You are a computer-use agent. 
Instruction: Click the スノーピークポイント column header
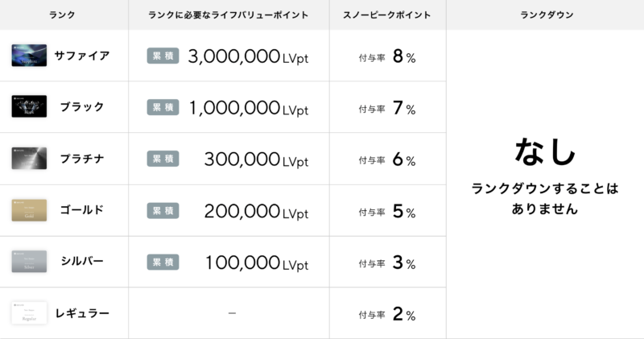pos(387,14)
